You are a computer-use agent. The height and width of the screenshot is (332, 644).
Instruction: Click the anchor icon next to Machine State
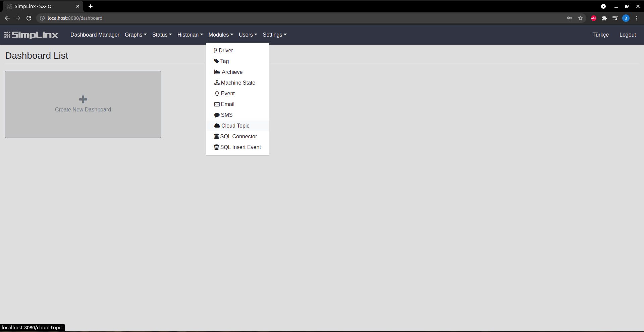point(217,83)
